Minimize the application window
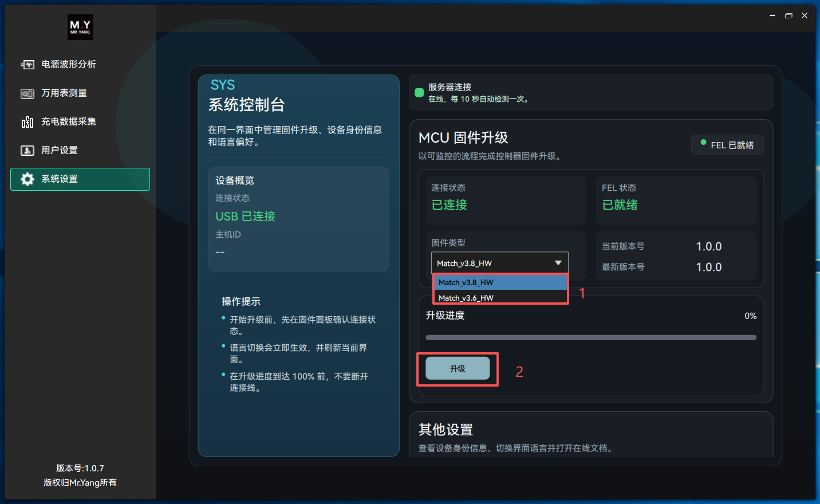820x504 pixels. pyautogui.click(x=772, y=15)
